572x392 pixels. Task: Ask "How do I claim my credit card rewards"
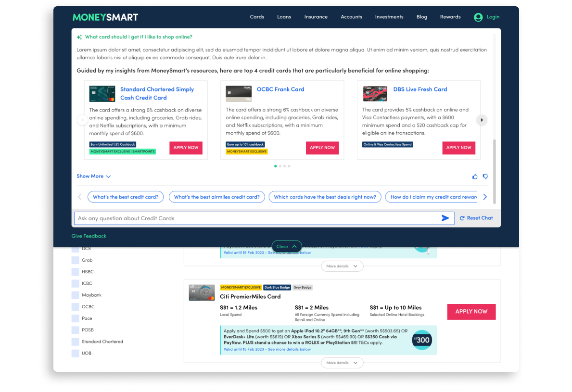tap(432, 197)
